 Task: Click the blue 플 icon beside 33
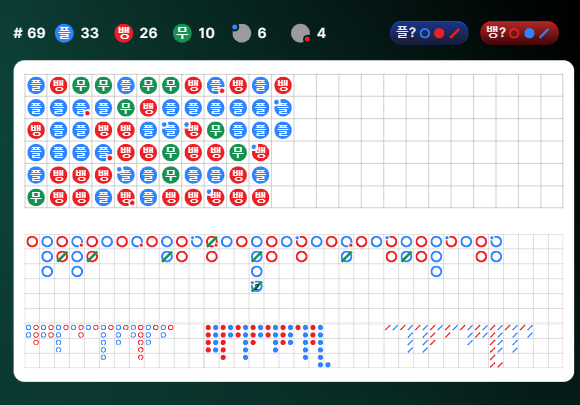pyautogui.click(x=64, y=33)
